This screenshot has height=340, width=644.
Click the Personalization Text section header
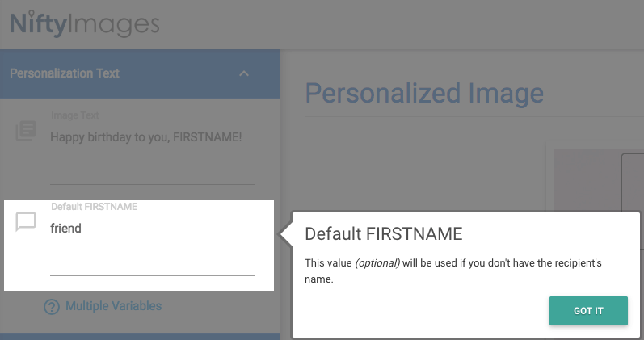[x=65, y=73]
